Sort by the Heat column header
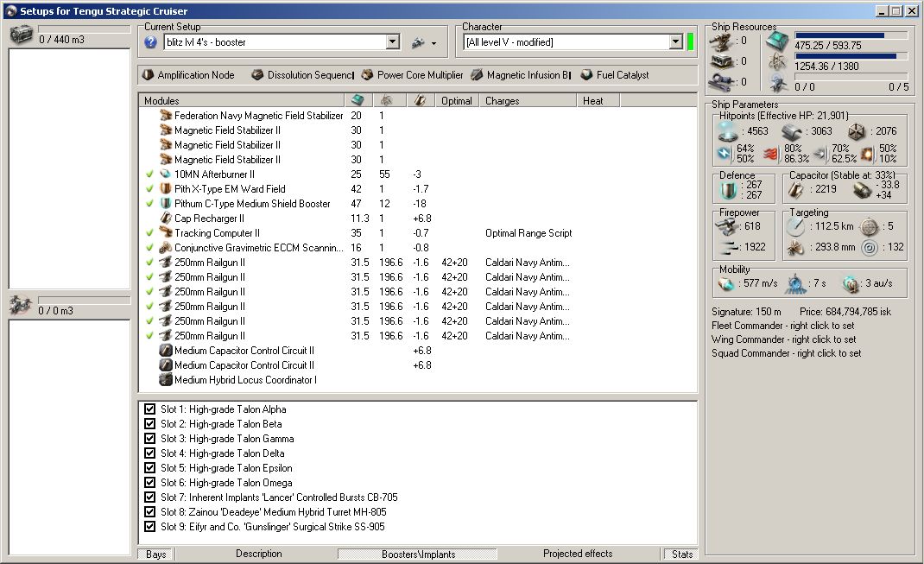Viewport: 924px width, 564px height. tap(598, 100)
